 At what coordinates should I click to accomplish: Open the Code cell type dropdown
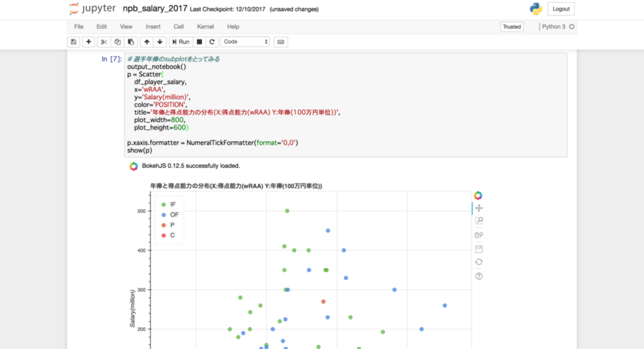click(245, 42)
